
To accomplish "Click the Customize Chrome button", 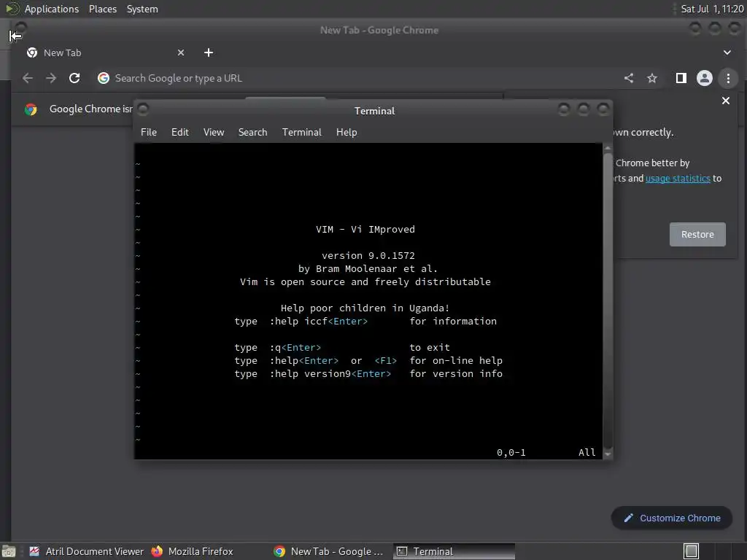I will [672, 518].
